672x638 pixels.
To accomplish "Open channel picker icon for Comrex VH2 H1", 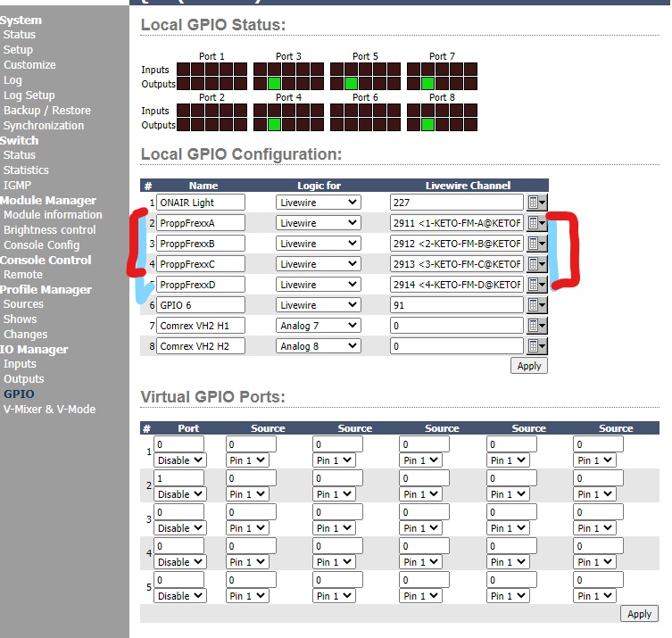I will [536, 326].
